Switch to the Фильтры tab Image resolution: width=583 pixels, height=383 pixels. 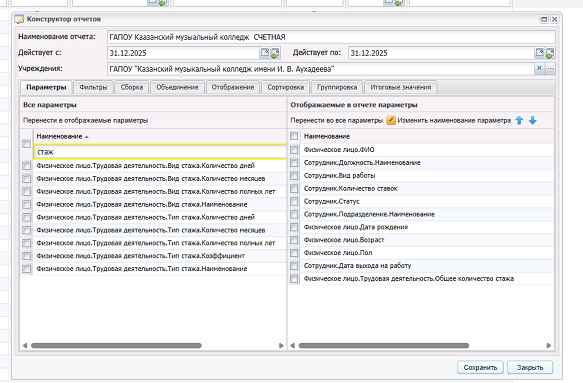point(93,87)
